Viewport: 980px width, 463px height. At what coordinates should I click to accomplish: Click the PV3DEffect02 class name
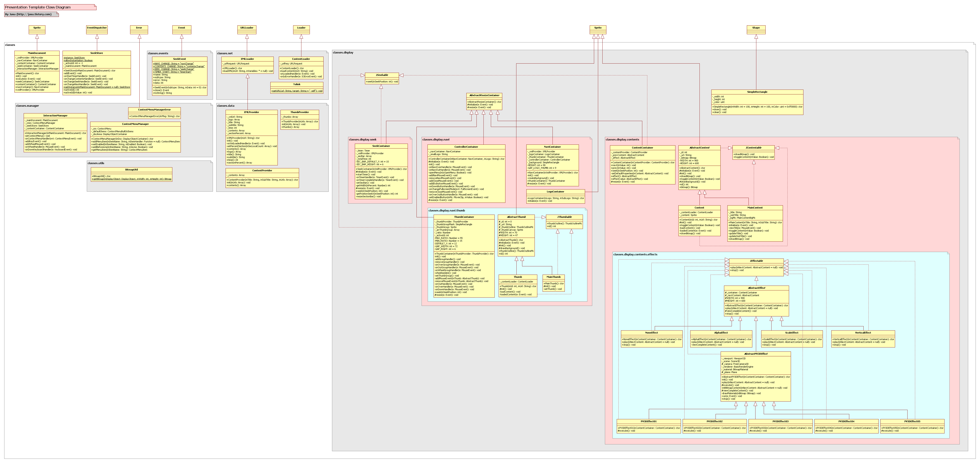715,422
